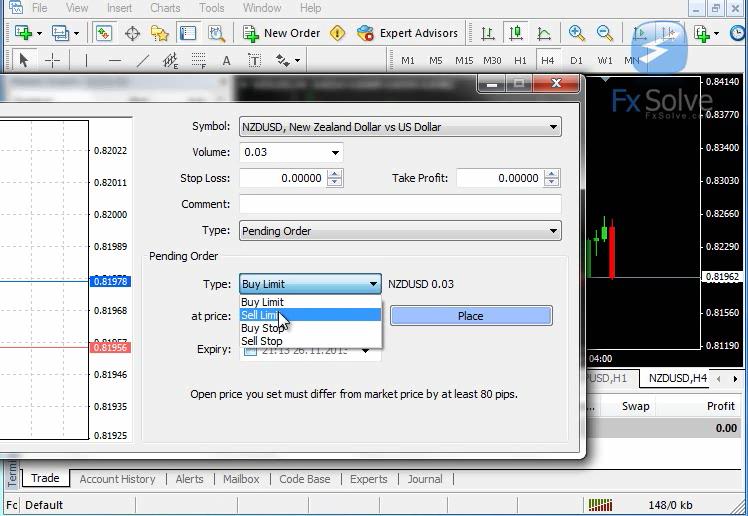Viewport: 748px width, 516px height.
Task: Open the Market Watch window icon
Action: click(104, 33)
